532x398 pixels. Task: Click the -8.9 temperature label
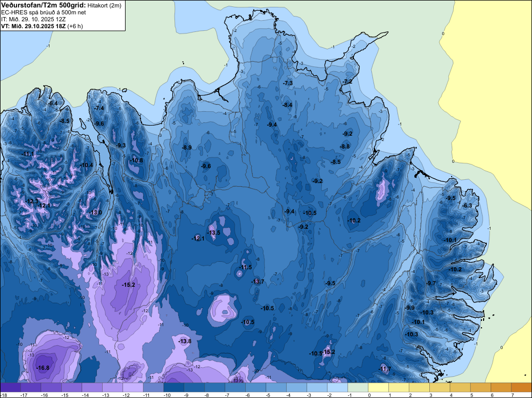187,147
